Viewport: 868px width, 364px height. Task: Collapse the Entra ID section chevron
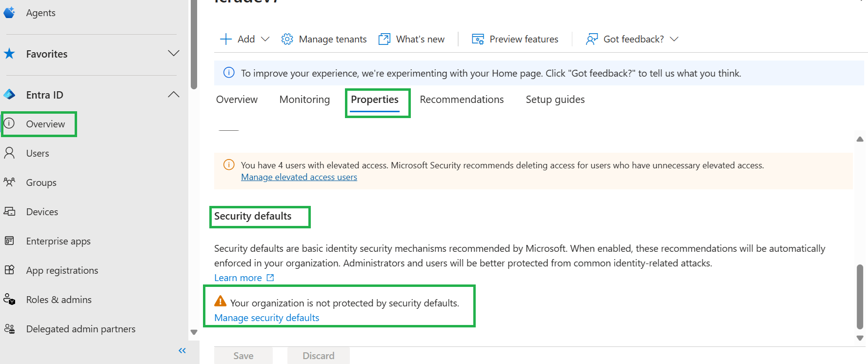click(x=174, y=94)
